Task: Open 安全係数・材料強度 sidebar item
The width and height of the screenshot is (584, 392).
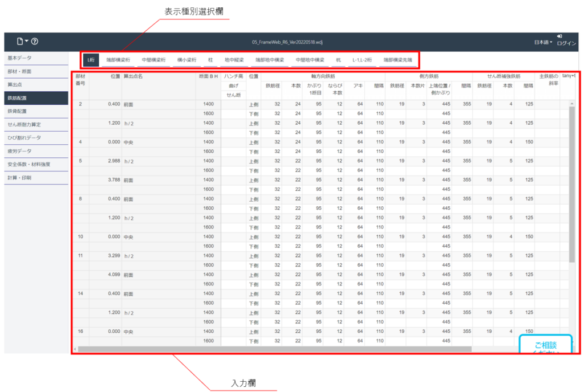Action: (36, 165)
